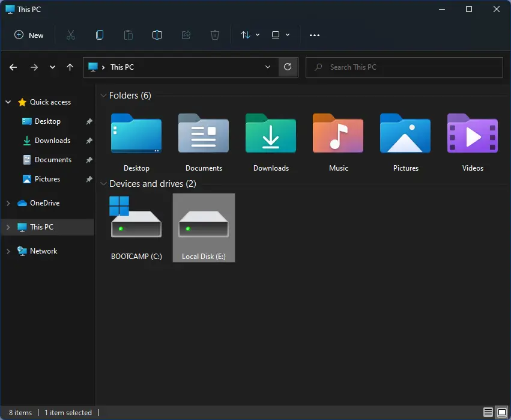Open the See more ellipsis menu

315,35
